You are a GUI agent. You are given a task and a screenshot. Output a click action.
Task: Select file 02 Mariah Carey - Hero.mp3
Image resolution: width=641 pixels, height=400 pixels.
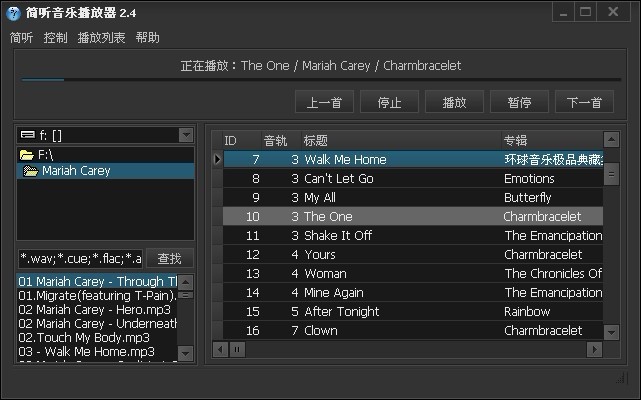(x=97, y=309)
